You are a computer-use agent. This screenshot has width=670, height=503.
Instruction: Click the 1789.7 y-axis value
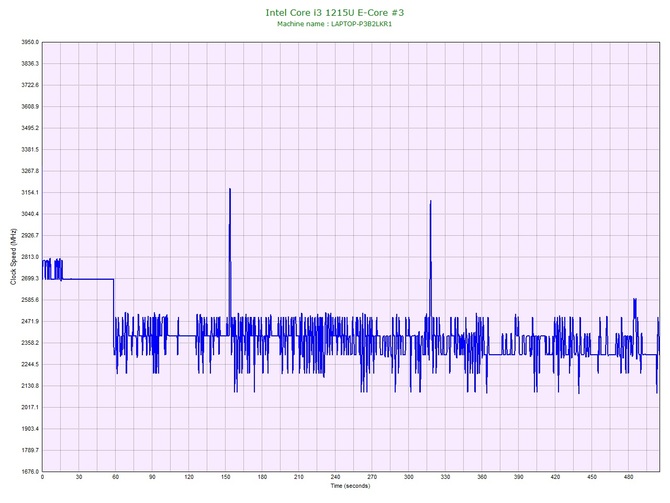tap(30, 450)
